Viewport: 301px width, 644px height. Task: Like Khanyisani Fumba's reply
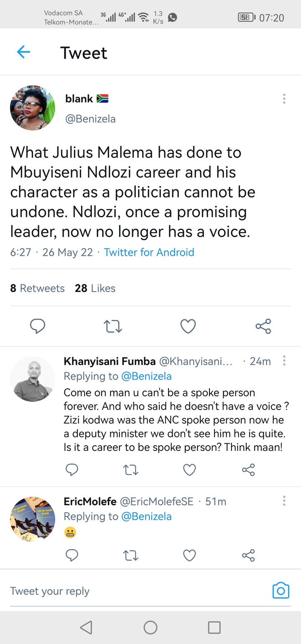coord(189,470)
